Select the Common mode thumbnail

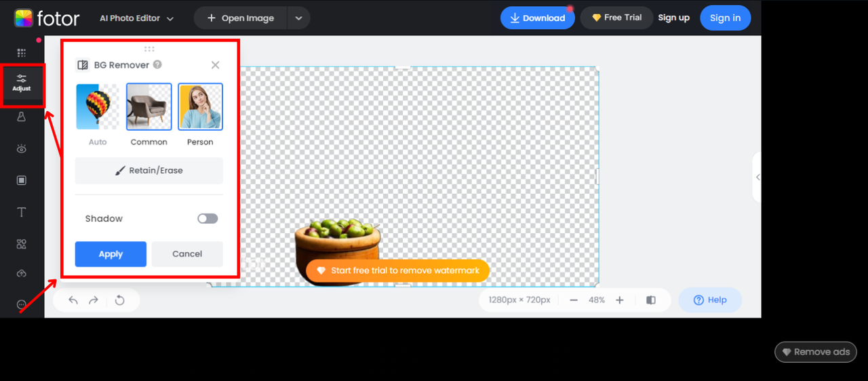click(x=149, y=106)
